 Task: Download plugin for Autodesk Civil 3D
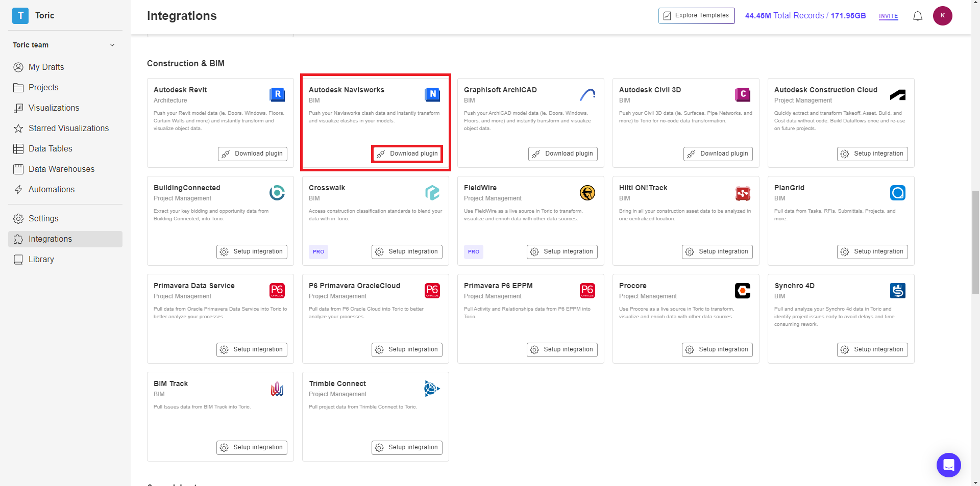pos(718,154)
